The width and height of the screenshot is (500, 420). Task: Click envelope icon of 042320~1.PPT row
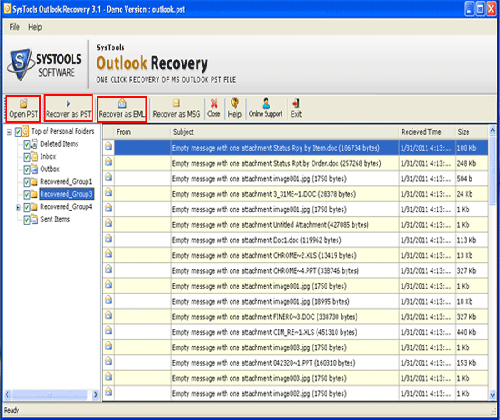(x=108, y=361)
